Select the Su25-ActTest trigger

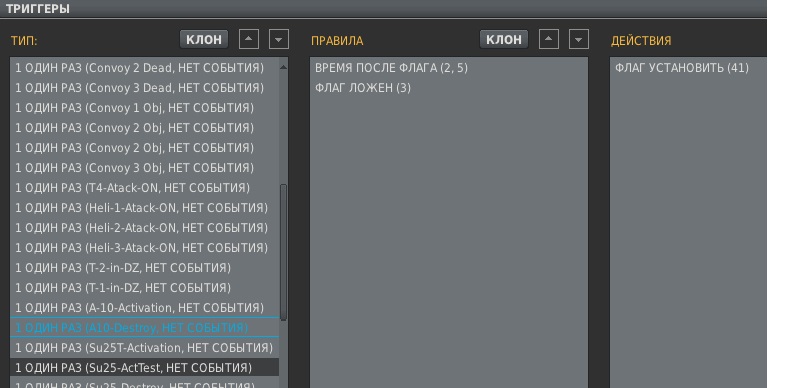click(x=144, y=368)
